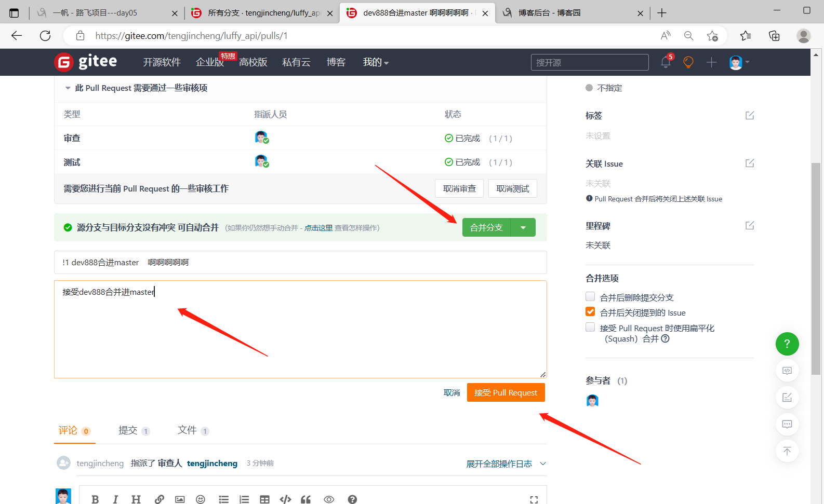824x504 pixels.
Task: Click the floating edit/feedback icon
Action: pos(787,398)
